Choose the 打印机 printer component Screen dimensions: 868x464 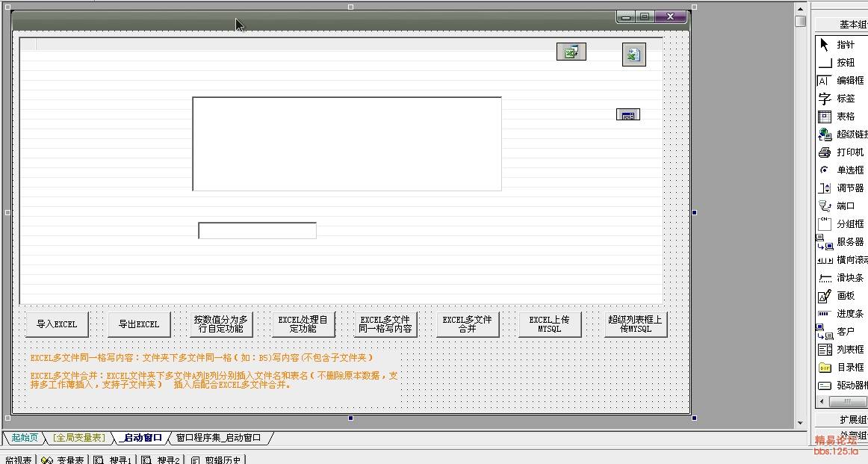tap(841, 152)
